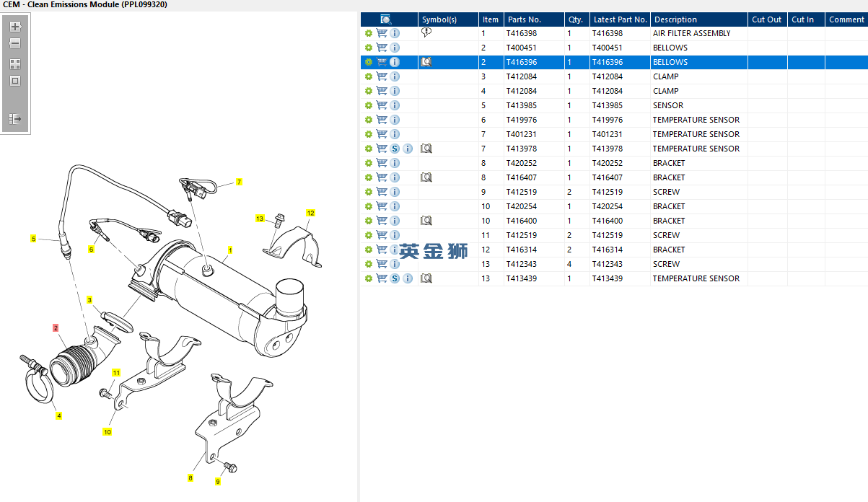Viewport: 868px width, 502px height.
Task: Click the single-square fit view icon
Action: click(x=15, y=81)
